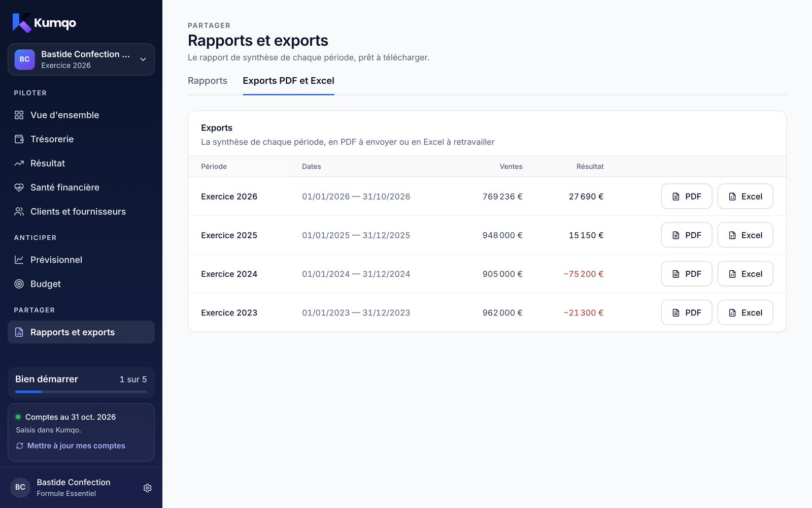The width and height of the screenshot is (812, 508).
Task: Click the refresh icon beside Mettre à jour
Action: [20, 446]
